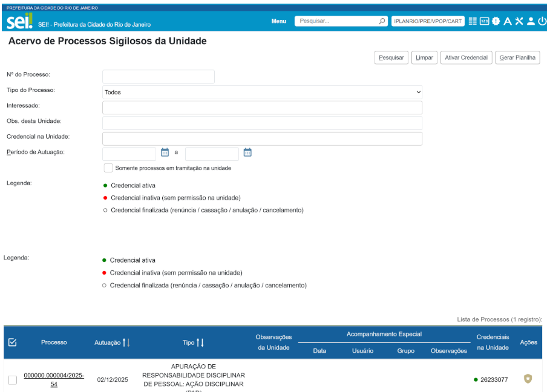Toggle select-all checkbox in table header
This screenshot has width=547, height=392.
(12, 342)
